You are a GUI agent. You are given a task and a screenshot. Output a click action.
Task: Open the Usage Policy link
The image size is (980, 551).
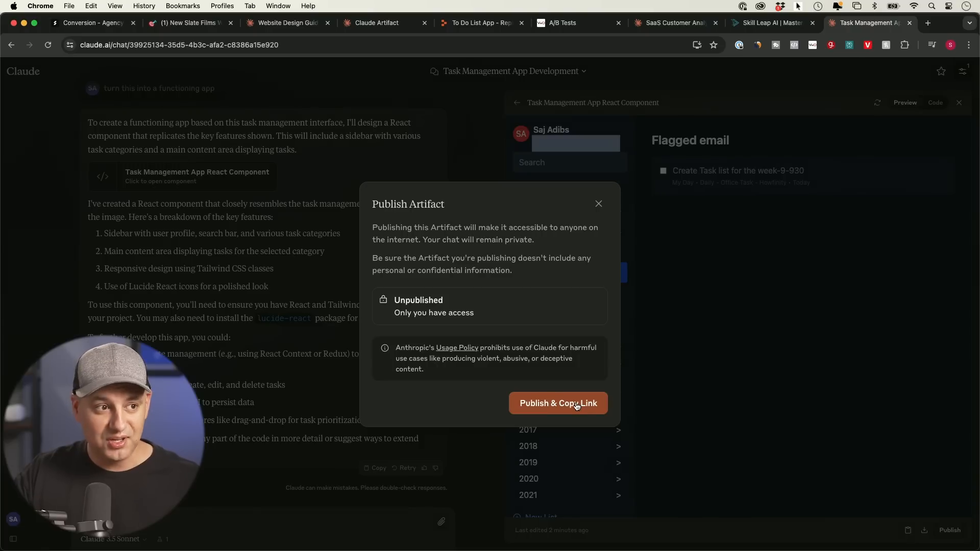tap(457, 348)
